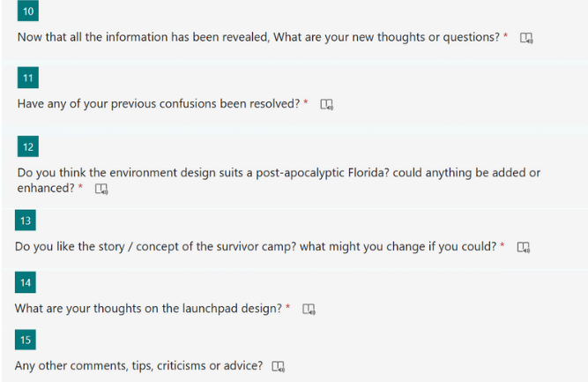Viewport: 588px width, 382px height.
Task: Click the red required asterisk on question 14
Action: 288,307
